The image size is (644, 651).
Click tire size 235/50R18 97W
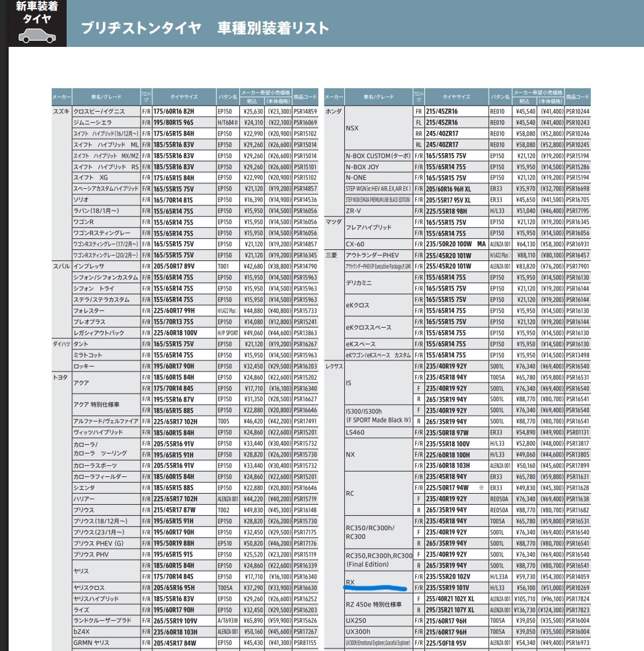click(x=447, y=432)
